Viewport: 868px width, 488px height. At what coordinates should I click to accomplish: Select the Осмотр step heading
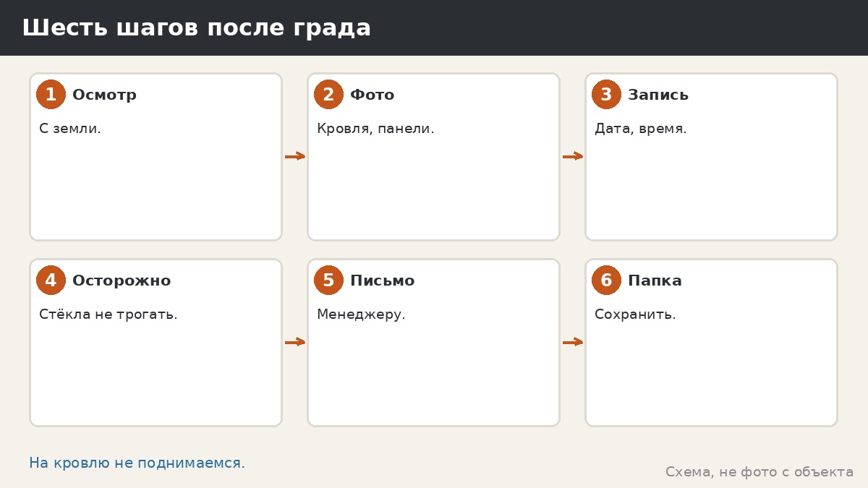point(104,95)
